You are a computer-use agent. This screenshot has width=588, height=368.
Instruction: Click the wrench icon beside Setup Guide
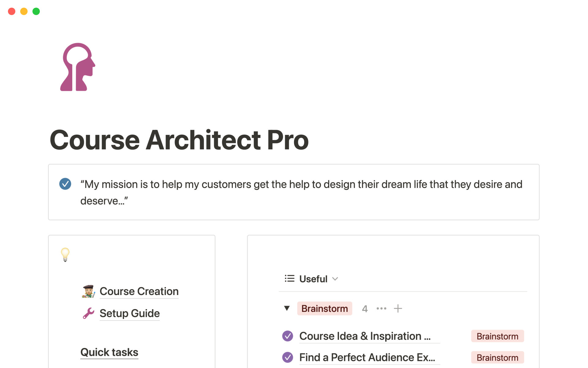click(x=89, y=313)
